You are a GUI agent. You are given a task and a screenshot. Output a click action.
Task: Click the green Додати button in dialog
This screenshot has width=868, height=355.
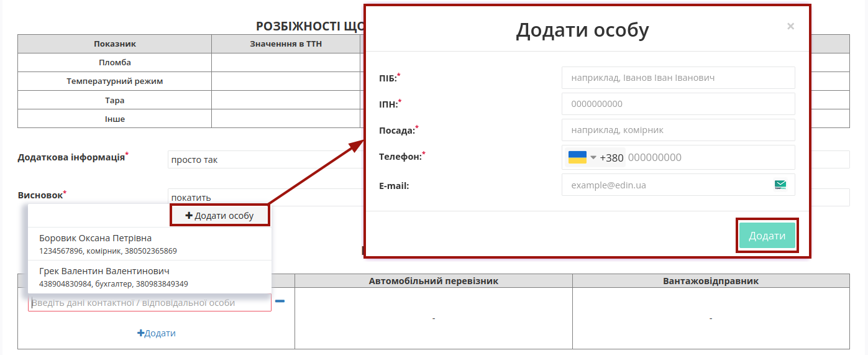[x=767, y=236]
